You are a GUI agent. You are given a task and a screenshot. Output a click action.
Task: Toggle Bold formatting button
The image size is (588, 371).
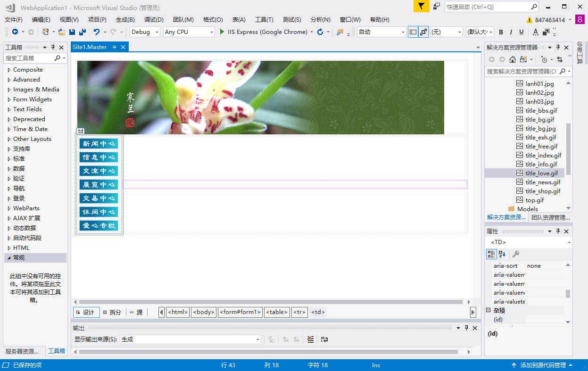[x=501, y=32]
